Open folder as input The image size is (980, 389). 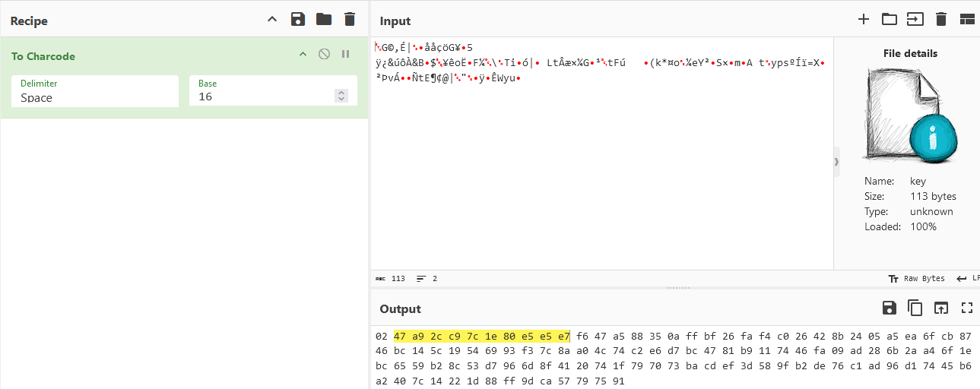tap(890, 20)
